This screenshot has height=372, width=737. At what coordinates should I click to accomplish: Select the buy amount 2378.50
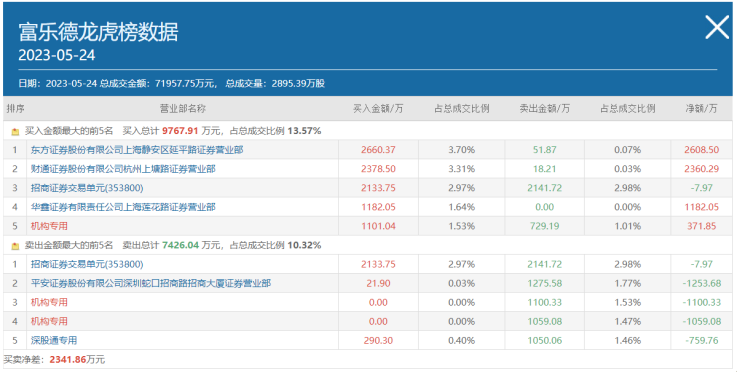[x=378, y=169]
